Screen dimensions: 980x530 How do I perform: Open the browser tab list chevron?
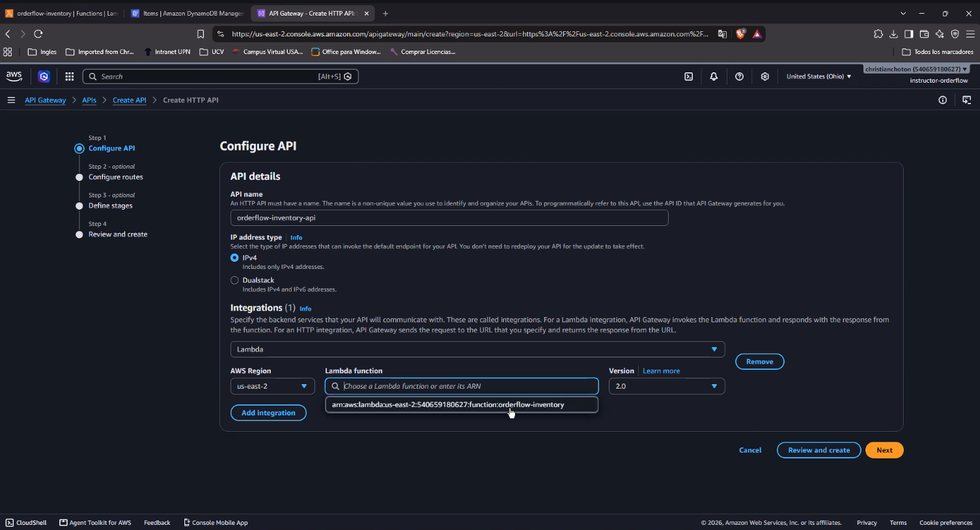click(x=903, y=13)
